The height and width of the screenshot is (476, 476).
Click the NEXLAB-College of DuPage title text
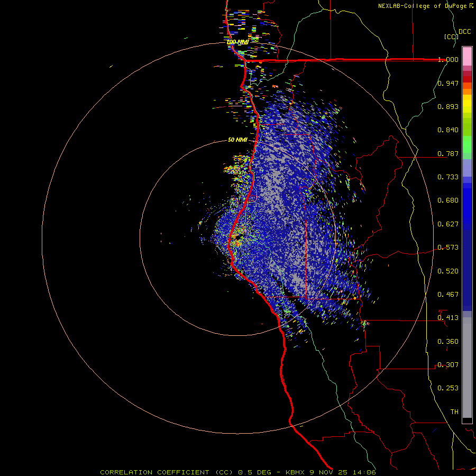click(422, 6)
